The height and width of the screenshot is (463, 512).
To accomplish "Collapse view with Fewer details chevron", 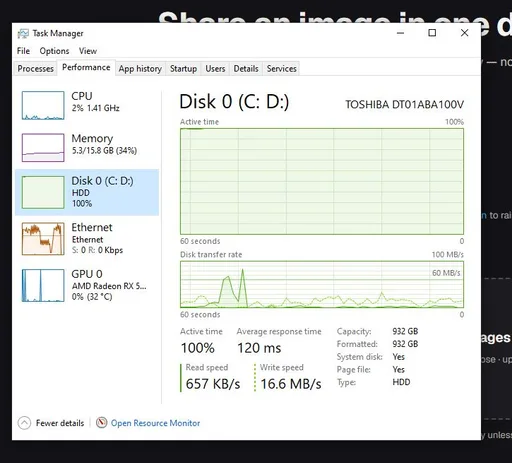I will pyautogui.click(x=24, y=423).
